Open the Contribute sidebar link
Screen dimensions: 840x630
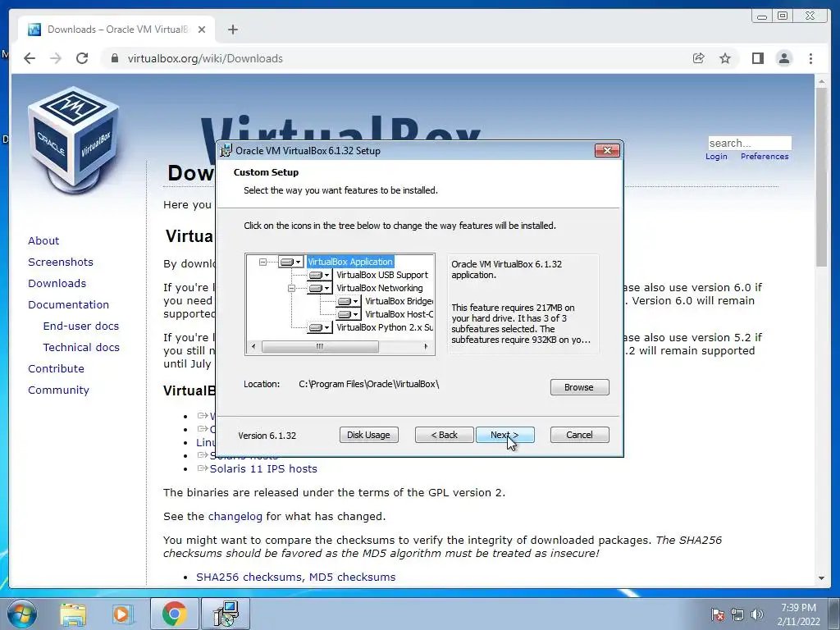pos(57,368)
